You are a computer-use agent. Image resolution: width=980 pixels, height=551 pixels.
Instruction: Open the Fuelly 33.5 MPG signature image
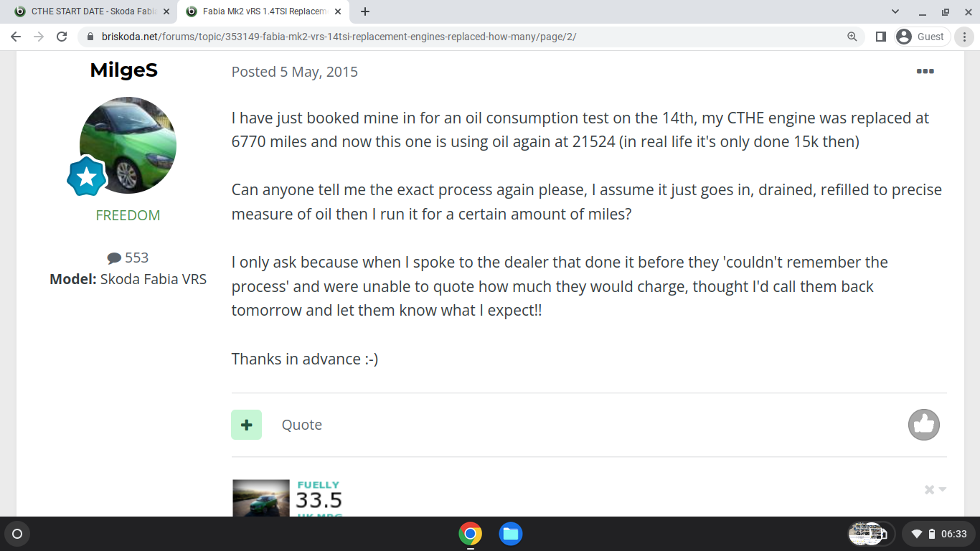point(288,498)
